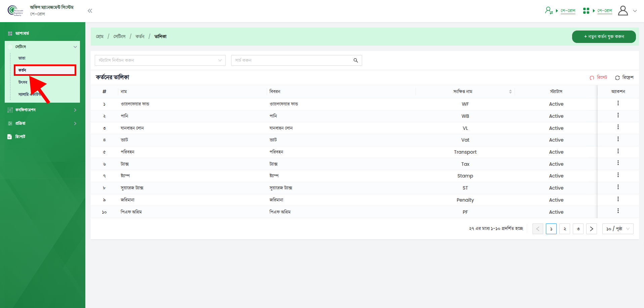Screen dimensions: 644x308
Task: Select ভাতা in sidebar submenu
Action: coord(22,58)
